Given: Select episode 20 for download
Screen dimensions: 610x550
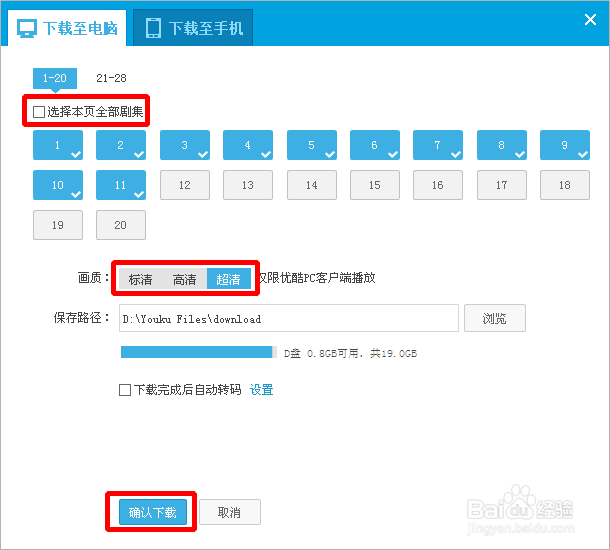Looking at the screenshot, I should [x=121, y=225].
